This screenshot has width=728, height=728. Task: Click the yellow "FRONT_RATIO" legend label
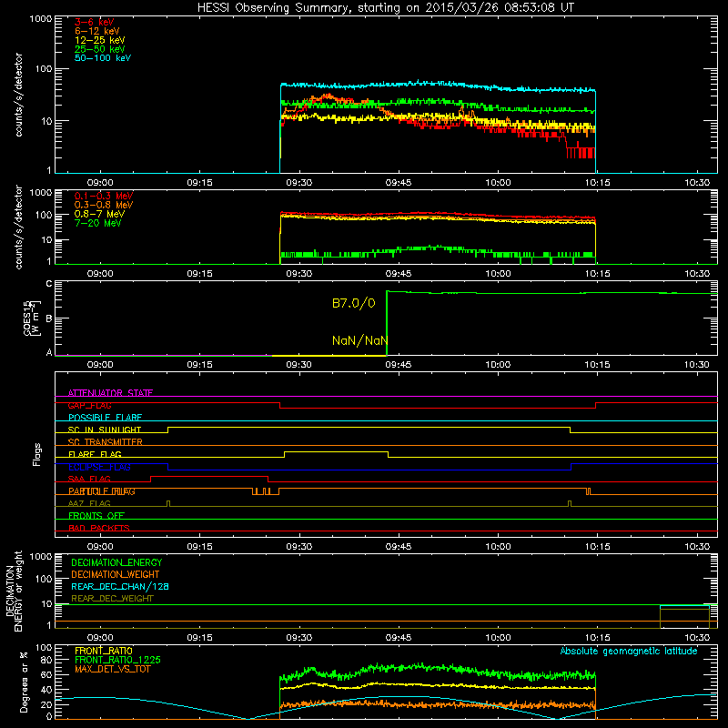click(104, 651)
